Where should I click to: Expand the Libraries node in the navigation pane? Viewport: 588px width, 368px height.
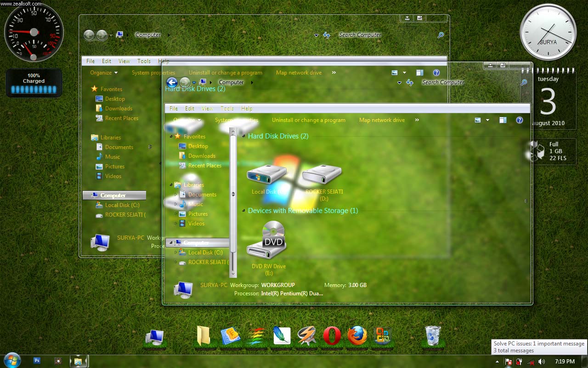[170, 184]
